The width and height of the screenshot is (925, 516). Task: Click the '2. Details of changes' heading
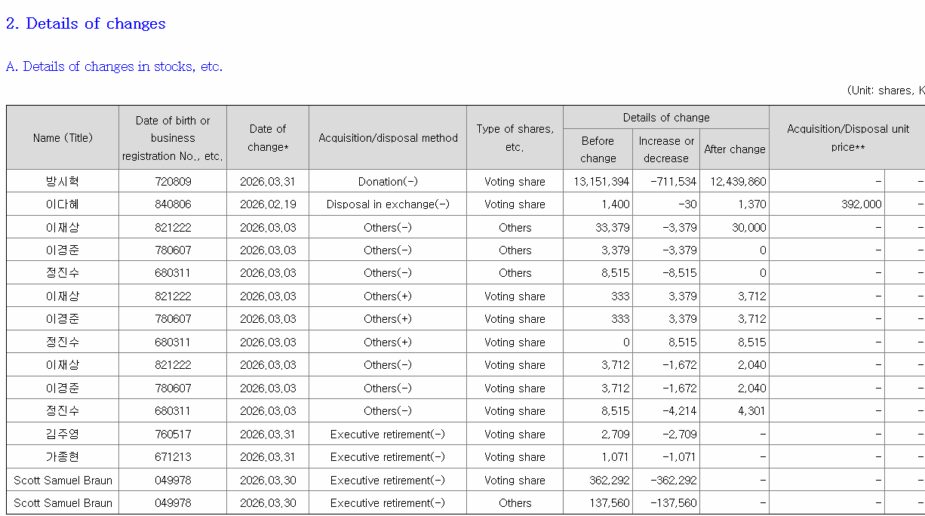click(x=86, y=23)
